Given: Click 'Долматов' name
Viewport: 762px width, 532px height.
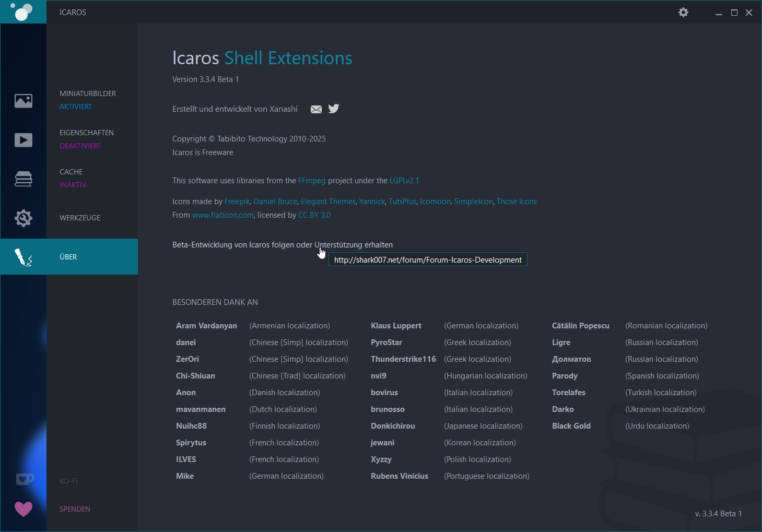Looking at the screenshot, I should pyautogui.click(x=571, y=359).
